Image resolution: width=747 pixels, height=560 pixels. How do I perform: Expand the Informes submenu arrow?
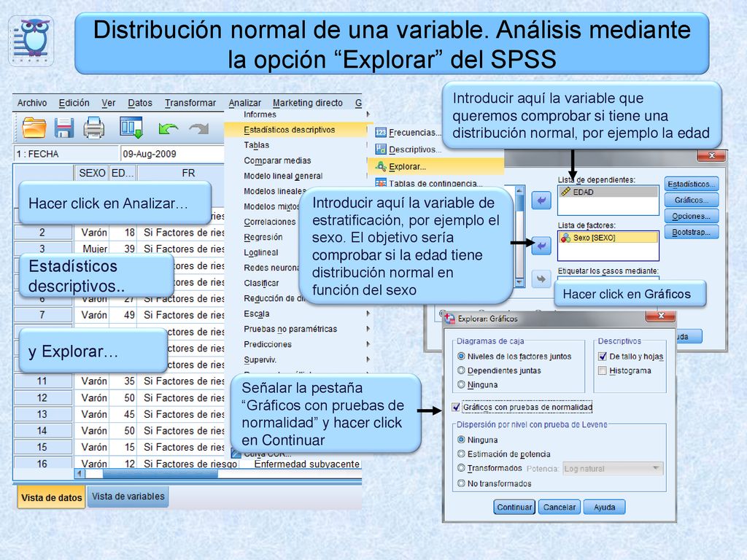click(368, 114)
